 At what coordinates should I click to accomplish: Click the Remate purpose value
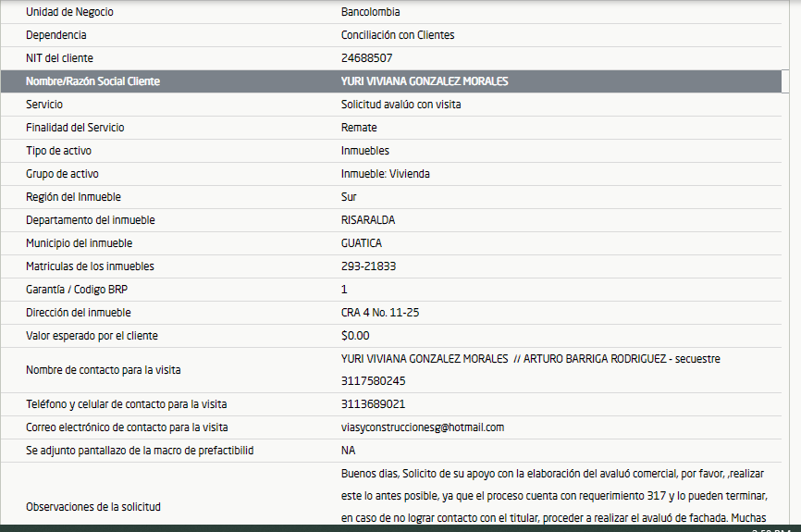click(359, 128)
